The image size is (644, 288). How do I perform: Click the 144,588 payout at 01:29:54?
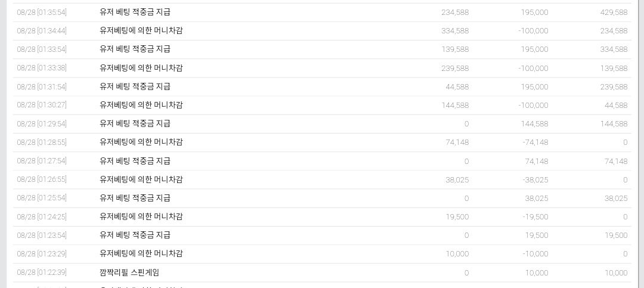[x=534, y=123]
